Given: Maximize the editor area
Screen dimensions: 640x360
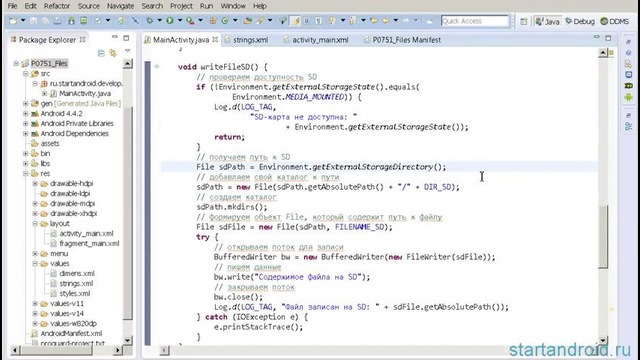Looking at the screenshot, I should [608, 38].
